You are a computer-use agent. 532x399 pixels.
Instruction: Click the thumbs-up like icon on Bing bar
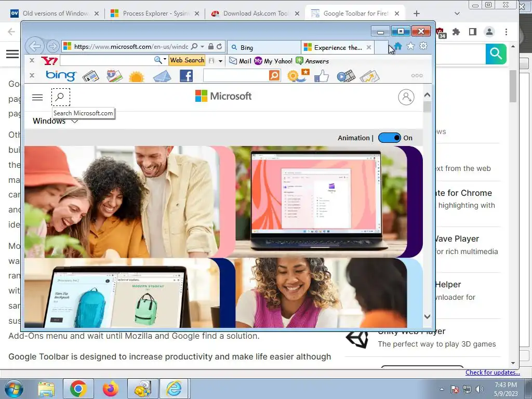pos(321,76)
